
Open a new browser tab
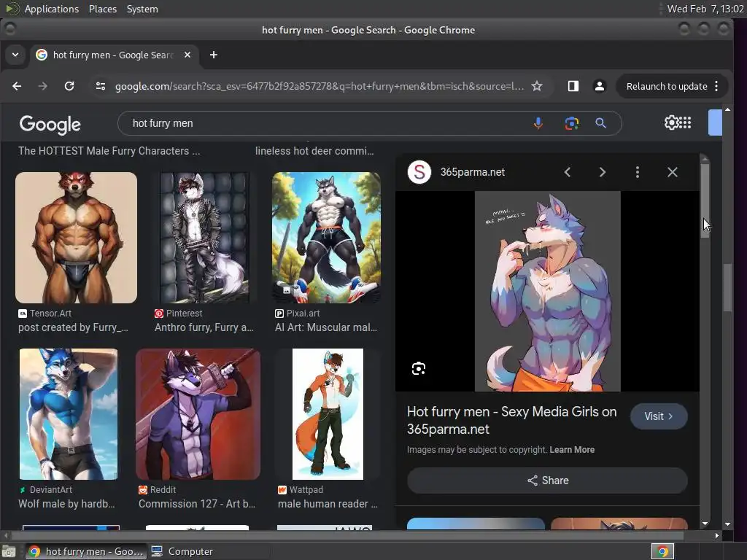coord(214,55)
